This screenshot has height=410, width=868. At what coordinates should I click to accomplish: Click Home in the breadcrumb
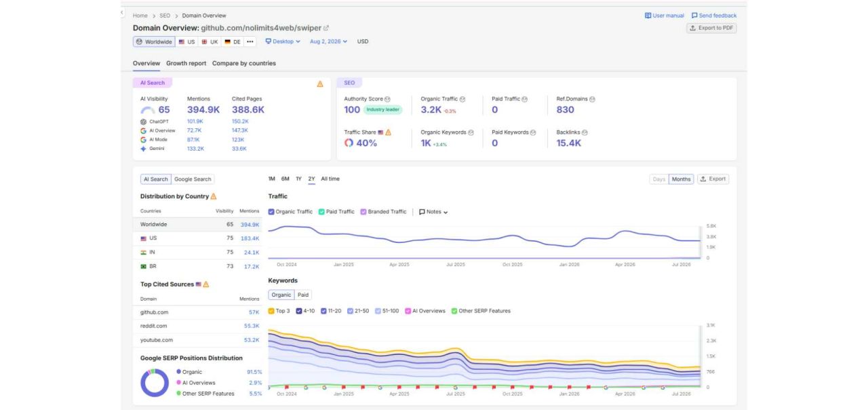140,16
